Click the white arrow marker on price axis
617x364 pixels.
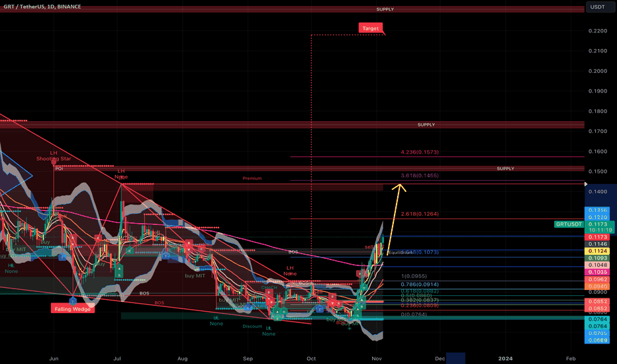point(586,184)
